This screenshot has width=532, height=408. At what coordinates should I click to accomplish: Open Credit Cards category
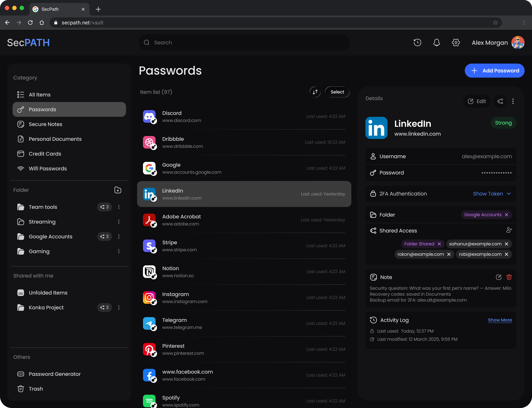click(x=69, y=154)
